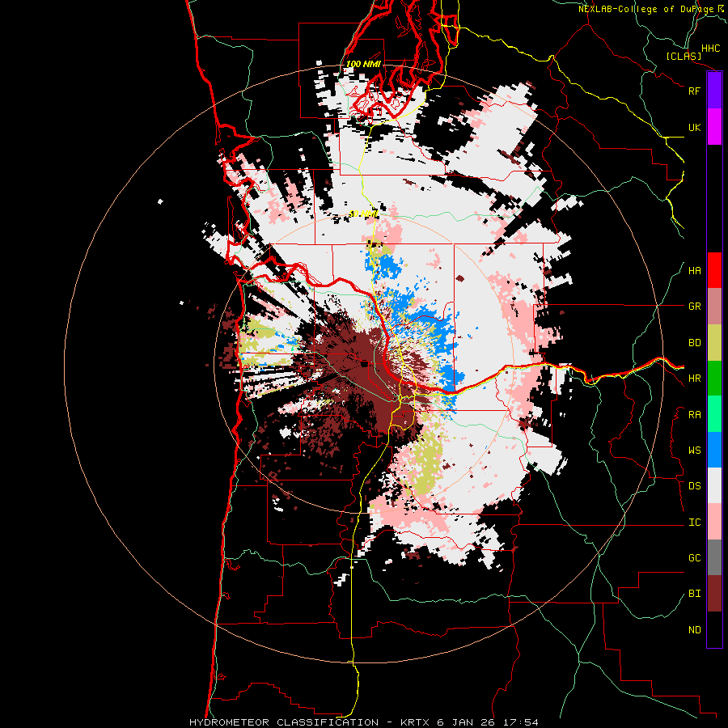Click the blue WS color swatch

(x=714, y=450)
